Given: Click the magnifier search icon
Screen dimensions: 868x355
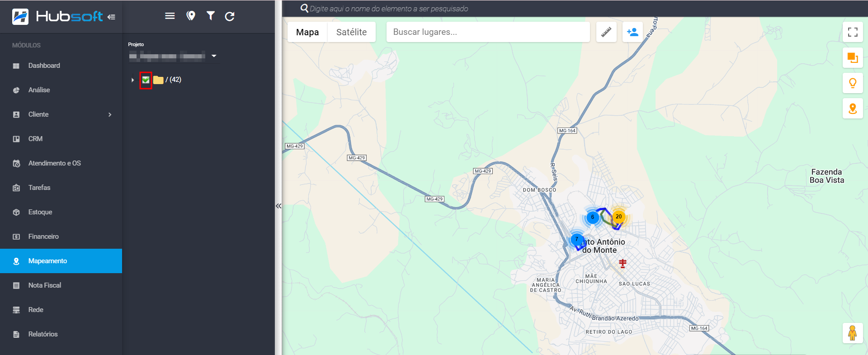Looking at the screenshot, I should (x=304, y=8).
